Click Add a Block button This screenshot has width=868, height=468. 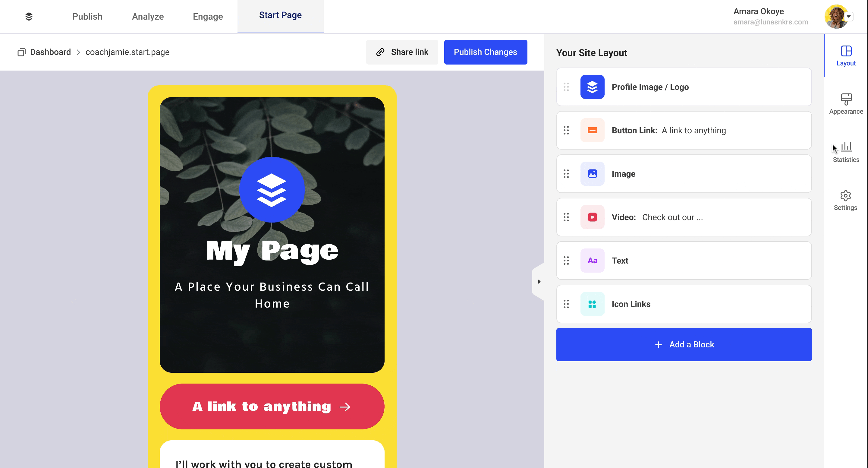pos(684,344)
